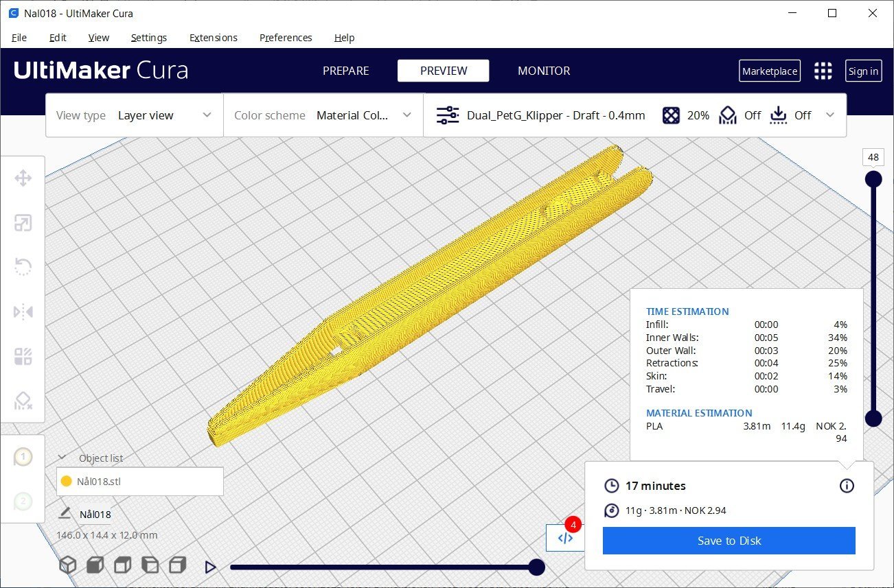Viewport: 894px width, 588px height.
Task: Select extruder 2 button
Action: pyautogui.click(x=23, y=502)
